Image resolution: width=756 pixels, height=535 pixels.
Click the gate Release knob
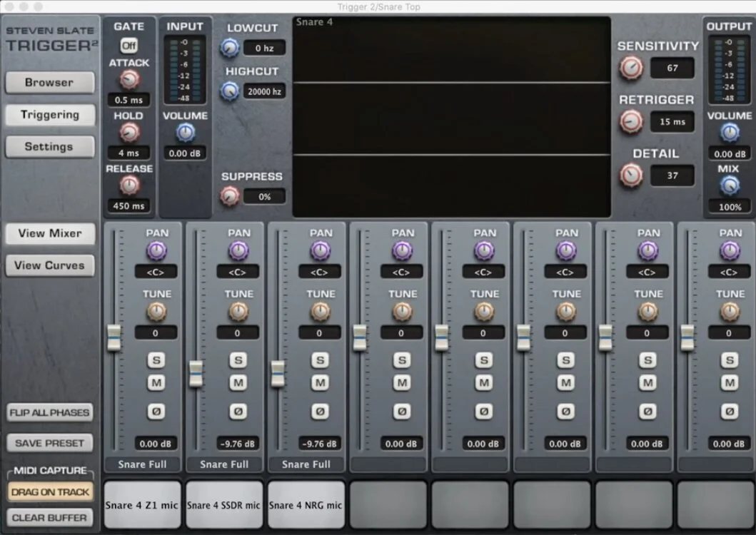coord(129,185)
